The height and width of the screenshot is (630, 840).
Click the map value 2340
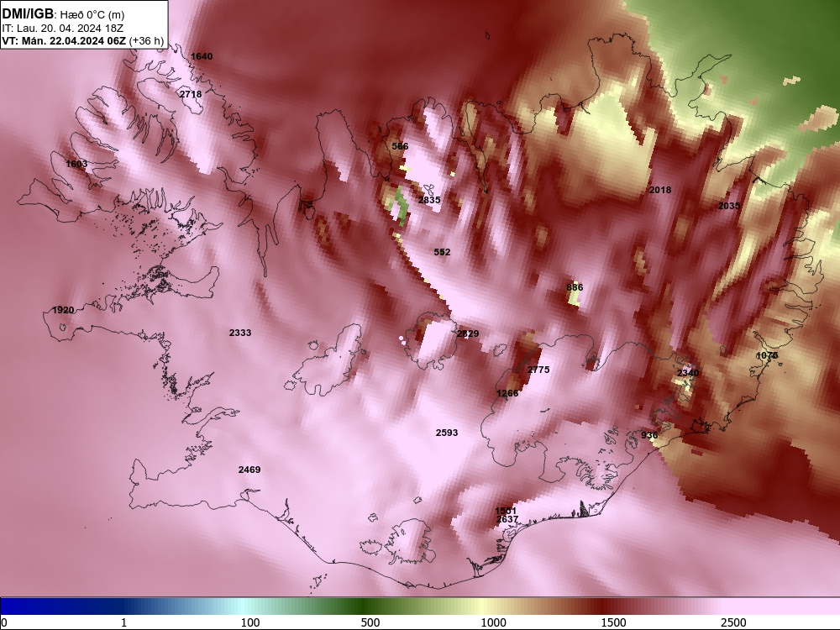pos(688,373)
